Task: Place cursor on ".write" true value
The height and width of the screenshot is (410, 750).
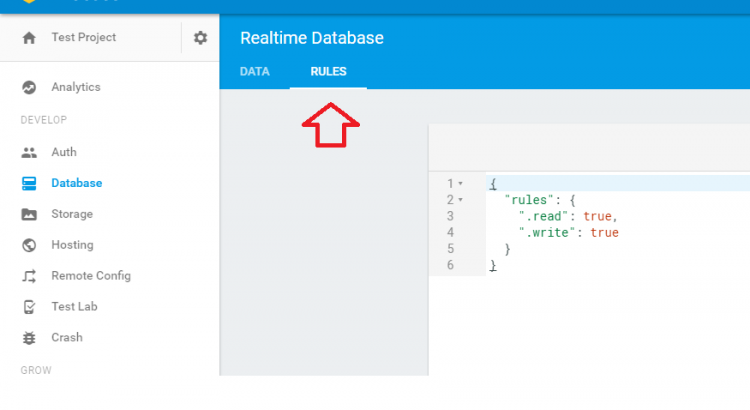Action: [604, 233]
